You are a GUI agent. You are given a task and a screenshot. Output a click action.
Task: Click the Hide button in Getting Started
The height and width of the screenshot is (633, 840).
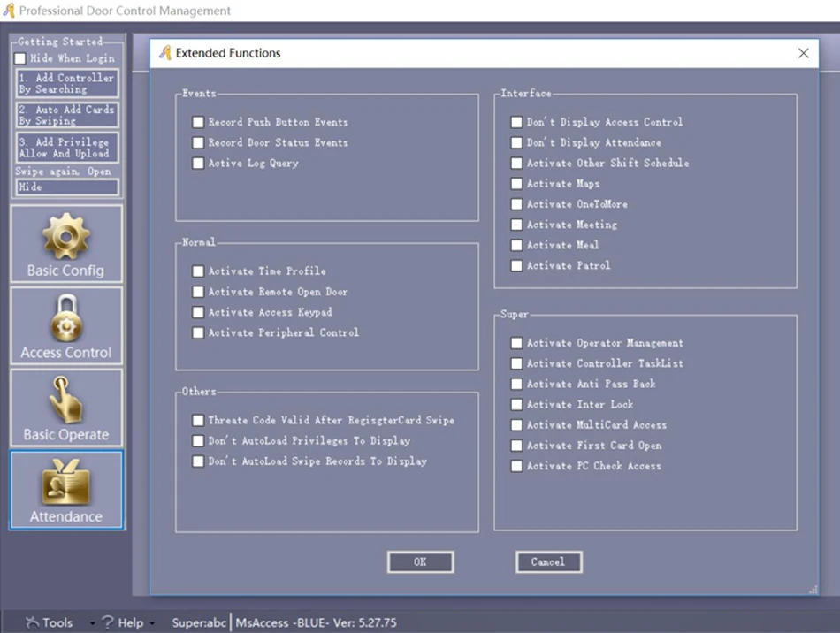click(x=67, y=187)
